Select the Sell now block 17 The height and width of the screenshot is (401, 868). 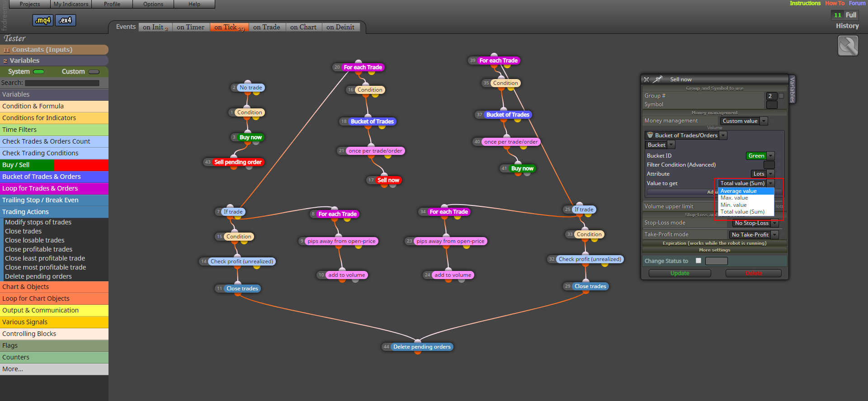[388, 180]
